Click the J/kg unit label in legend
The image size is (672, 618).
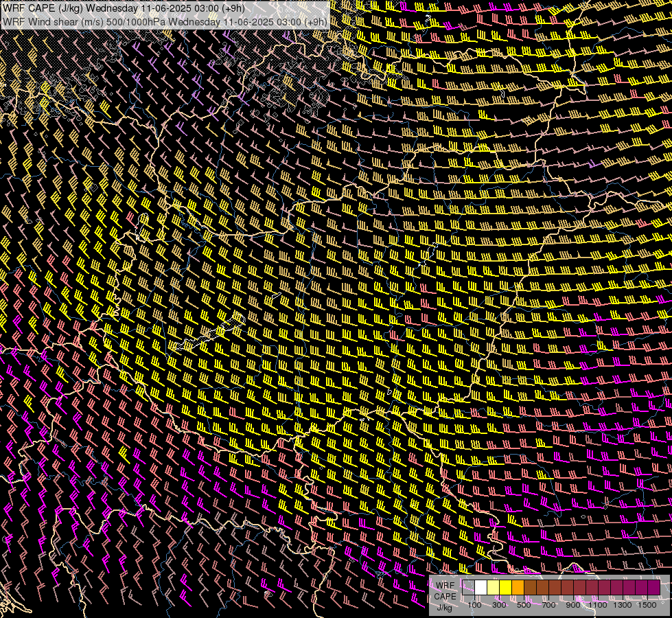pos(444,608)
